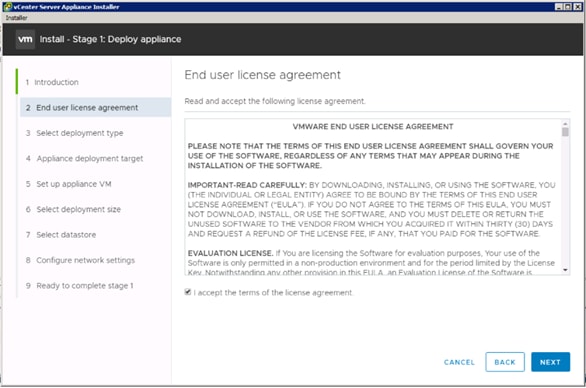Accept the license agreement terms checkbox

188,292
